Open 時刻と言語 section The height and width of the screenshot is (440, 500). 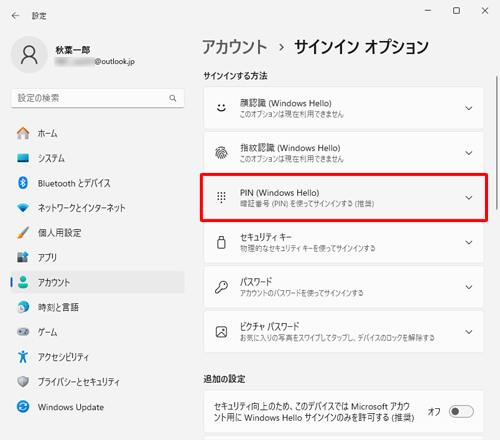click(97, 307)
